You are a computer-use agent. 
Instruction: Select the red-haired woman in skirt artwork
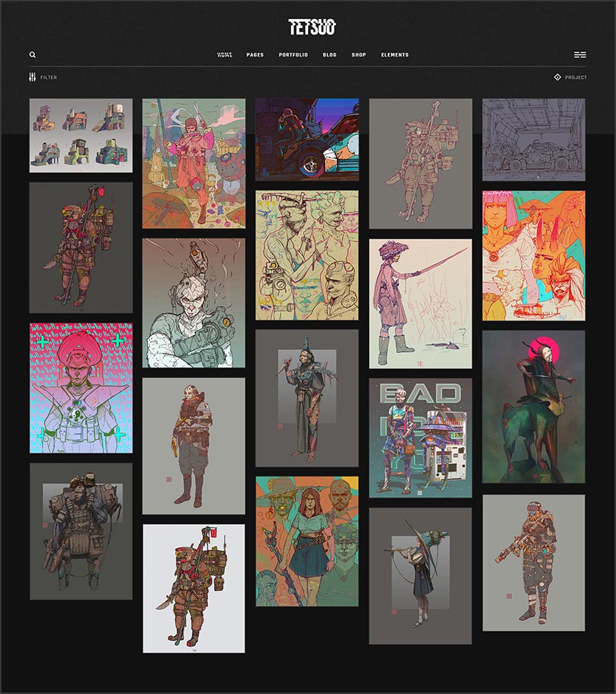click(307, 541)
